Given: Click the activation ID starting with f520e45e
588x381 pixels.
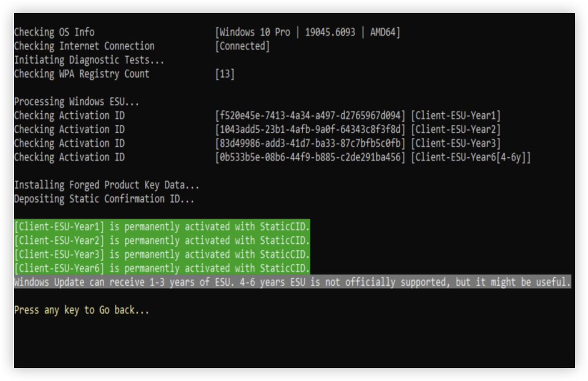Looking at the screenshot, I should [310, 116].
